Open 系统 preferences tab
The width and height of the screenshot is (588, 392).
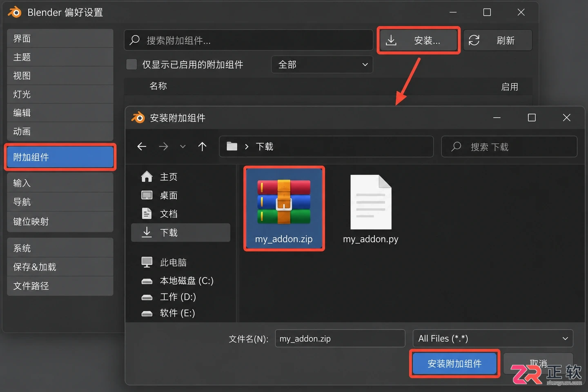tap(60, 248)
